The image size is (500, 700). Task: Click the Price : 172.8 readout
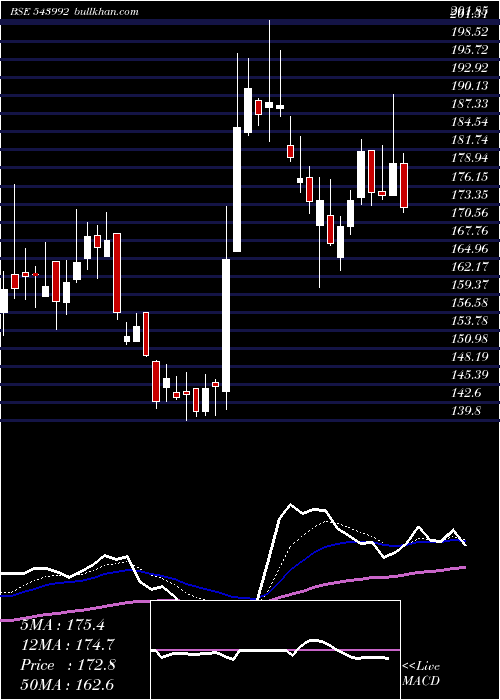point(68,665)
